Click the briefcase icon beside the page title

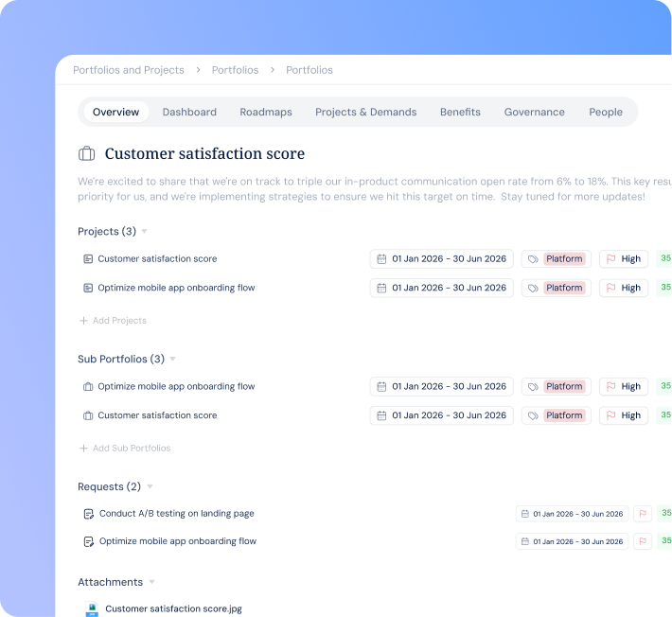coord(86,153)
